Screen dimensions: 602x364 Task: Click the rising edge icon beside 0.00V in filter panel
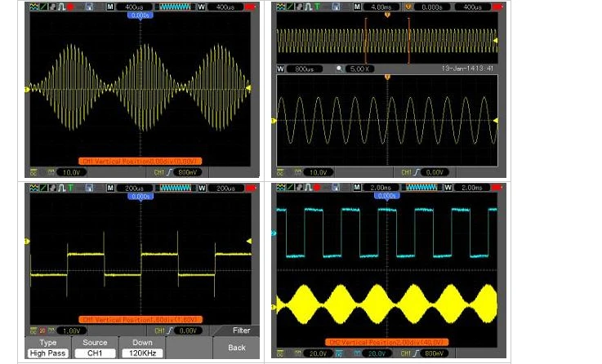(x=169, y=331)
